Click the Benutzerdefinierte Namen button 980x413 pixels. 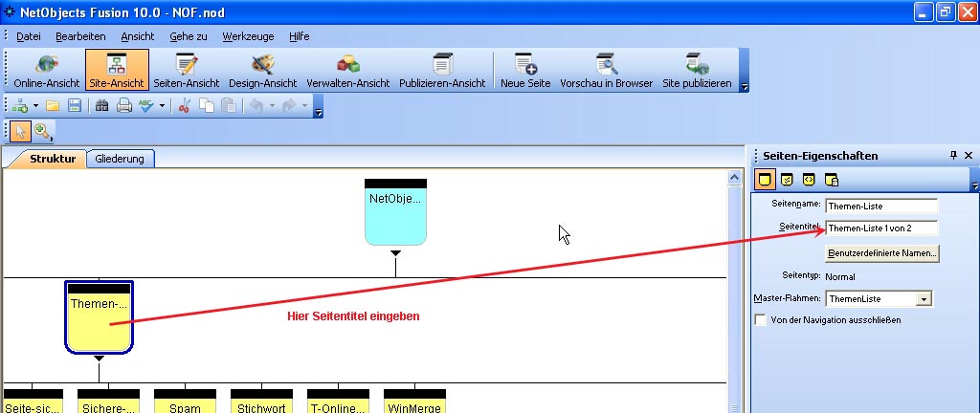coord(882,253)
